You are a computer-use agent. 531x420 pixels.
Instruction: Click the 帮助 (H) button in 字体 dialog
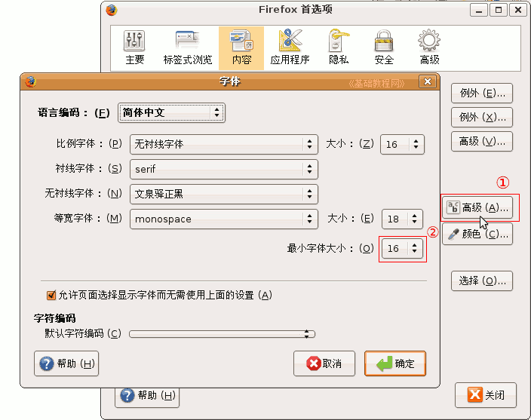click(x=66, y=363)
